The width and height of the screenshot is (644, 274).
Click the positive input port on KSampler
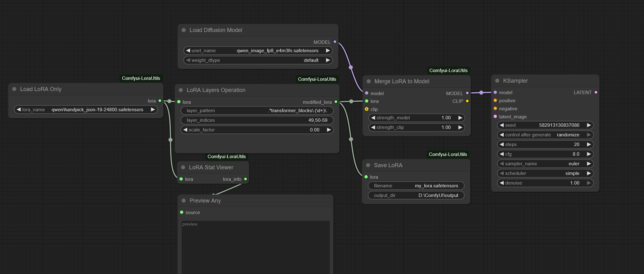tap(495, 100)
